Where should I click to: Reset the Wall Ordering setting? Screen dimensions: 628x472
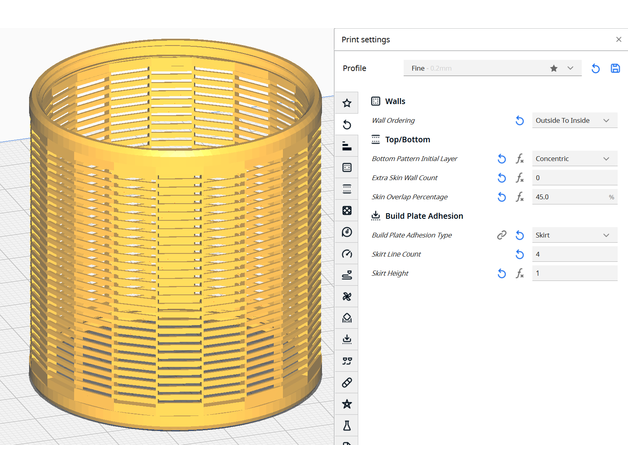(x=519, y=120)
